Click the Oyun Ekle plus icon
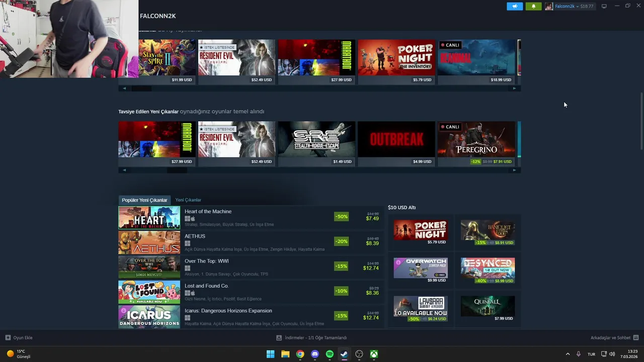 [8, 338]
